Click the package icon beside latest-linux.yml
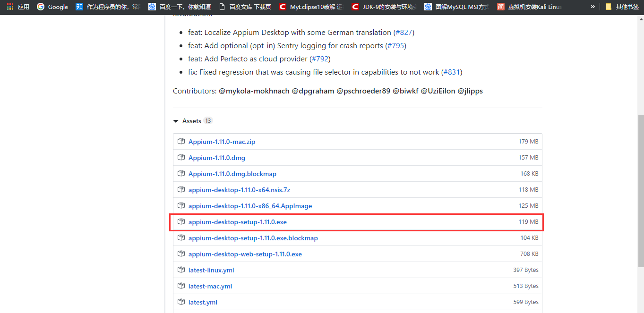644x313 pixels. [x=181, y=270]
